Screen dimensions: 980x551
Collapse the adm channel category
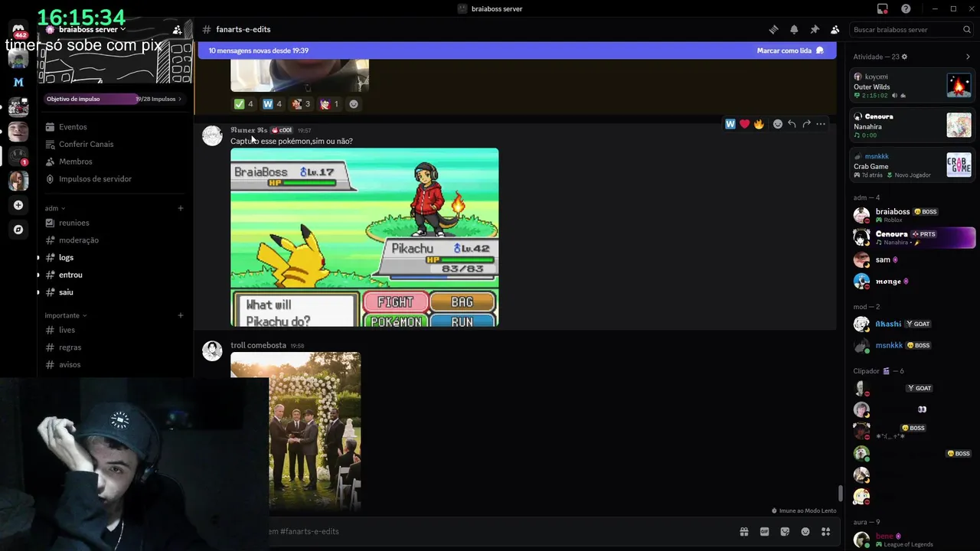(x=55, y=208)
